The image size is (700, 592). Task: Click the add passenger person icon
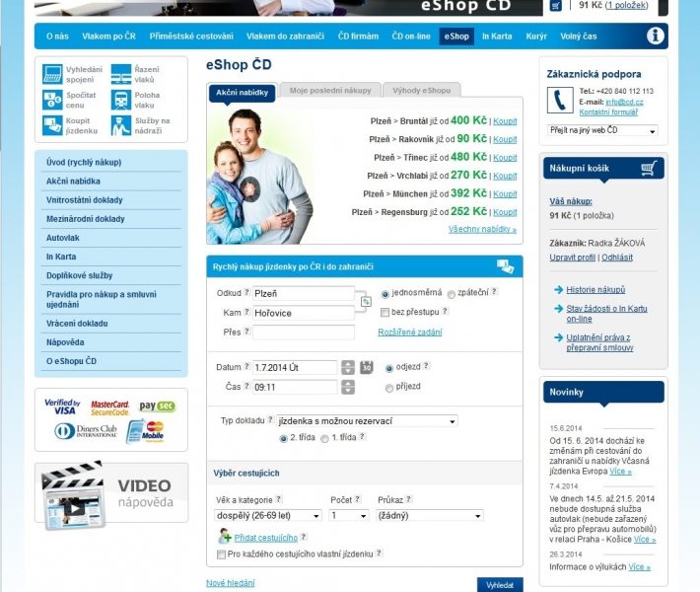pos(225,536)
